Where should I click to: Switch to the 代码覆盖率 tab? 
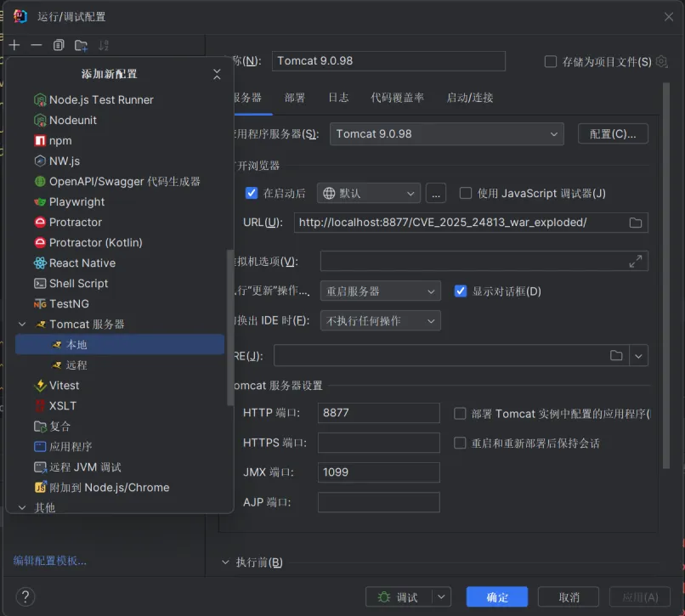point(397,98)
